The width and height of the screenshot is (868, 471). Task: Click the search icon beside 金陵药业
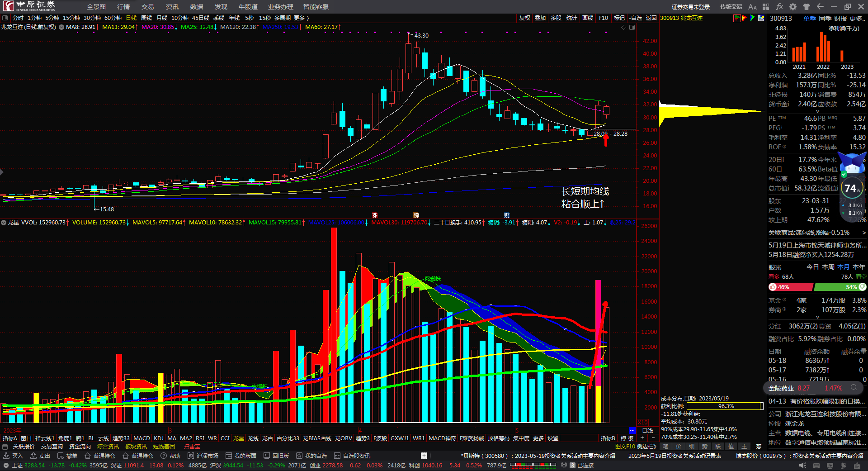(x=854, y=388)
